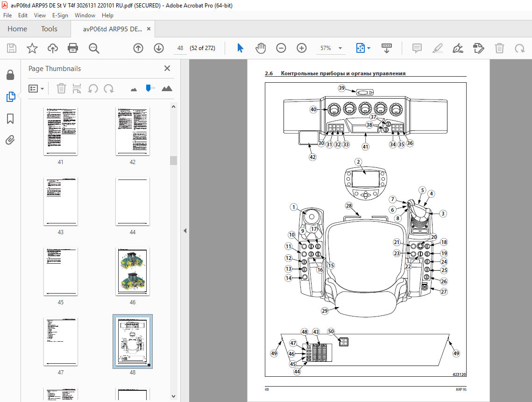The image size is (532, 402).
Task: Adjust the thumbnail size slider
Action: [148, 88]
